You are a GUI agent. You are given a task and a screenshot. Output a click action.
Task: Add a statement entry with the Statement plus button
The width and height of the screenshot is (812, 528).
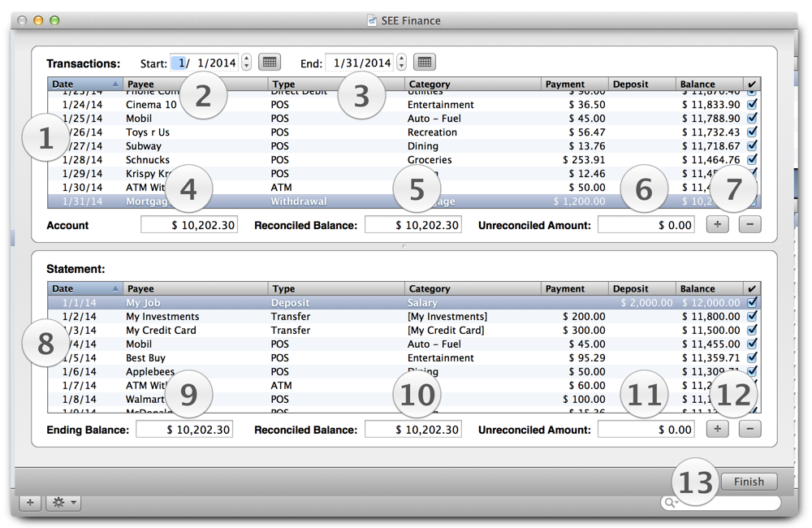click(717, 429)
